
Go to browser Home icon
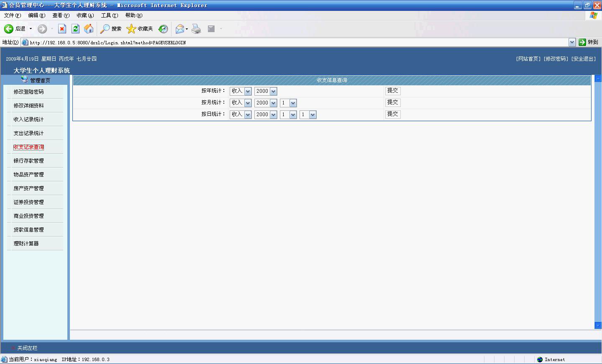pos(89,29)
